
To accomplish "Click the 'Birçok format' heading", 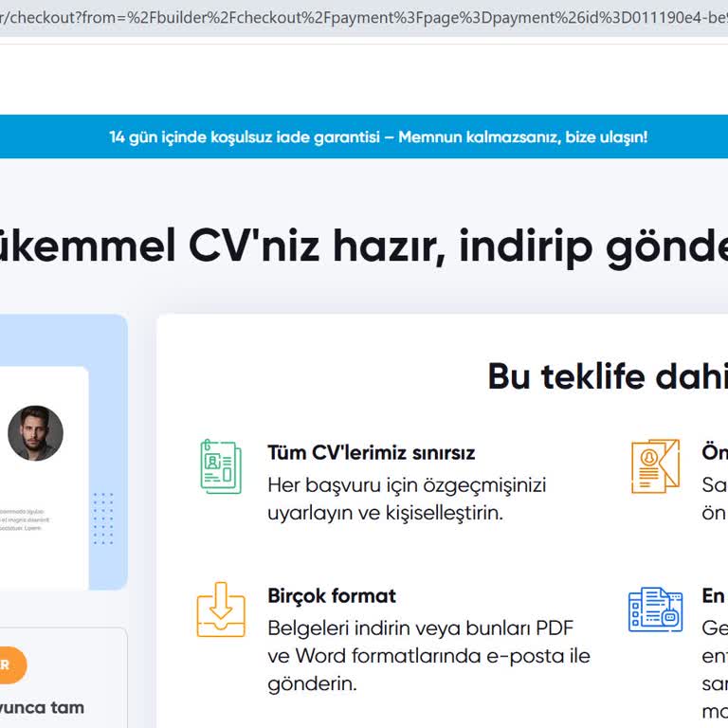I will (332, 595).
